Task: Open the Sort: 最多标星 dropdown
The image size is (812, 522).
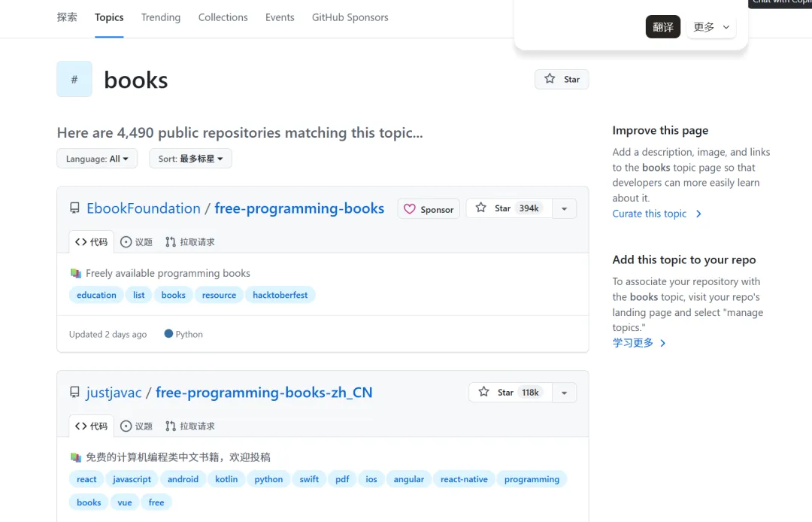Action: 190,159
